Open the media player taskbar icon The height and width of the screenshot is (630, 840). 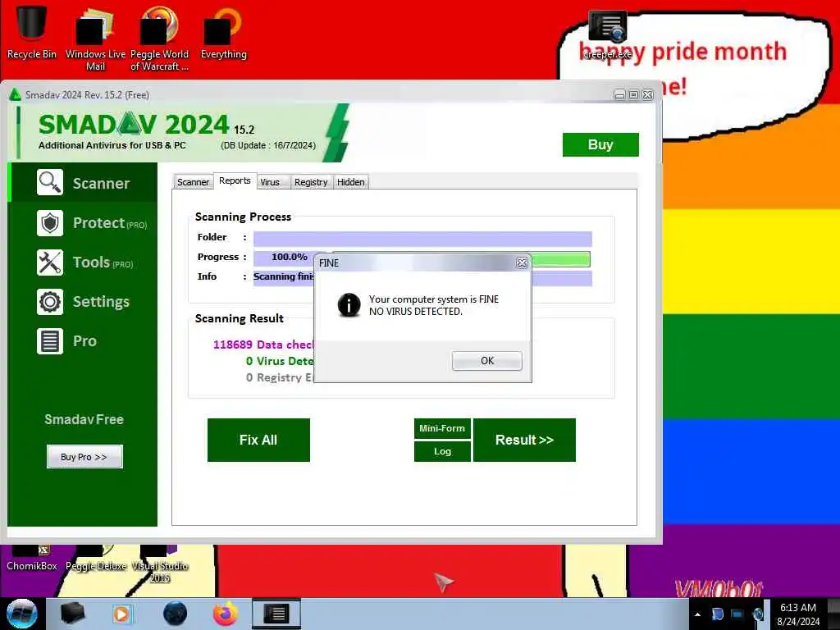(x=121, y=614)
